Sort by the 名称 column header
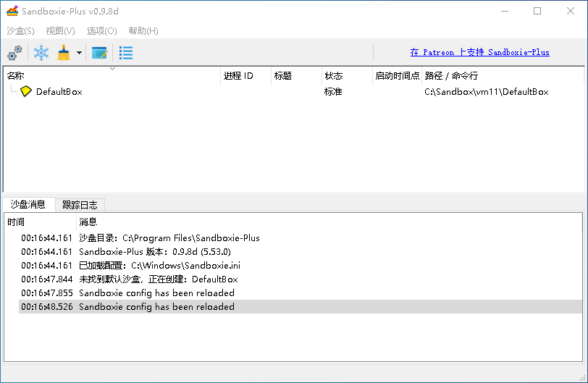 click(112, 76)
